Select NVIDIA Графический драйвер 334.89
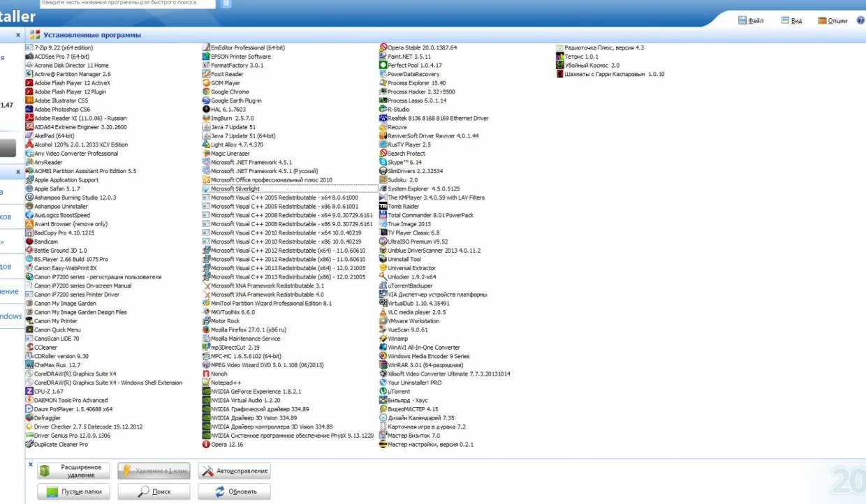This screenshot has height=504, width=866. [x=255, y=409]
